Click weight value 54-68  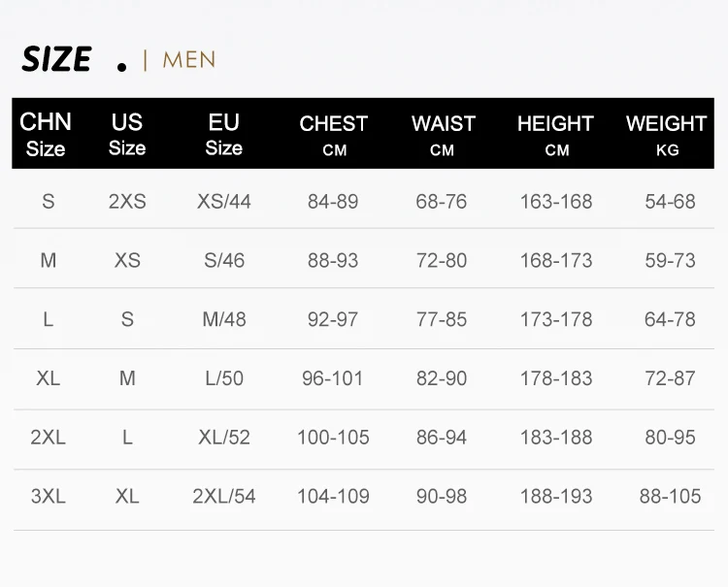point(670,202)
